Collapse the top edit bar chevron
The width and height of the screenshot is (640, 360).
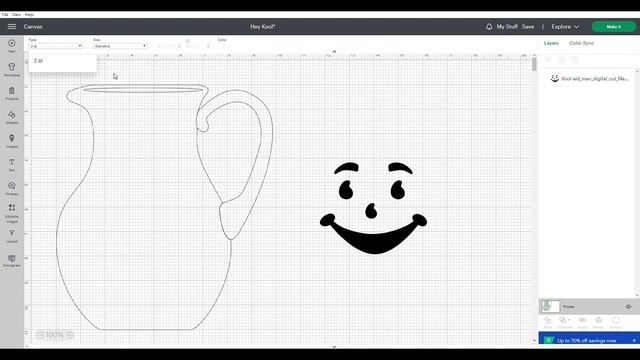pos(334,51)
